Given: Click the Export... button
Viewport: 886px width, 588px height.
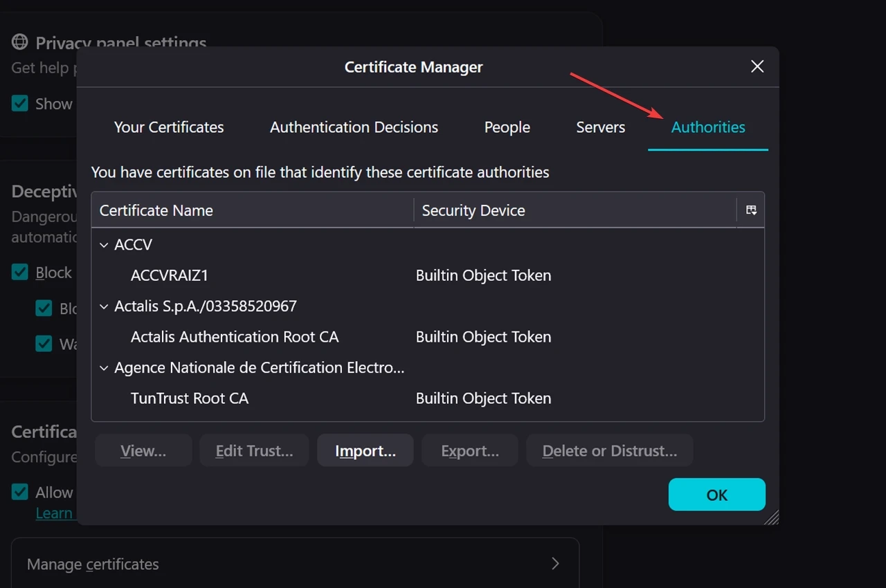Looking at the screenshot, I should (470, 450).
